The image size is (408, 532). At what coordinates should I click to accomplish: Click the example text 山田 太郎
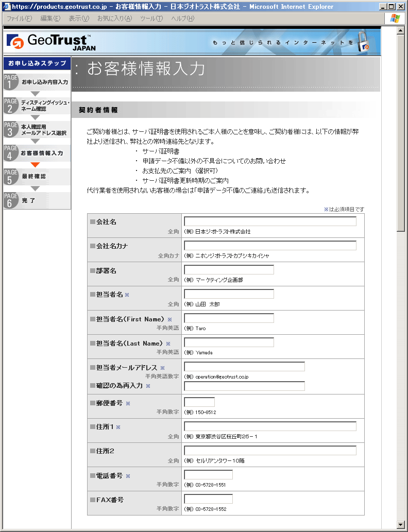tap(208, 304)
